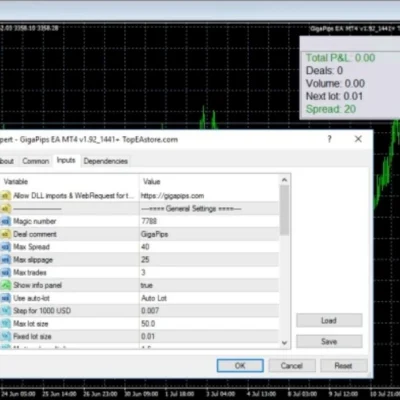This screenshot has height=400, width=400.
Task: Click scrollbar down arrow in inputs list
Action: (x=284, y=342)
